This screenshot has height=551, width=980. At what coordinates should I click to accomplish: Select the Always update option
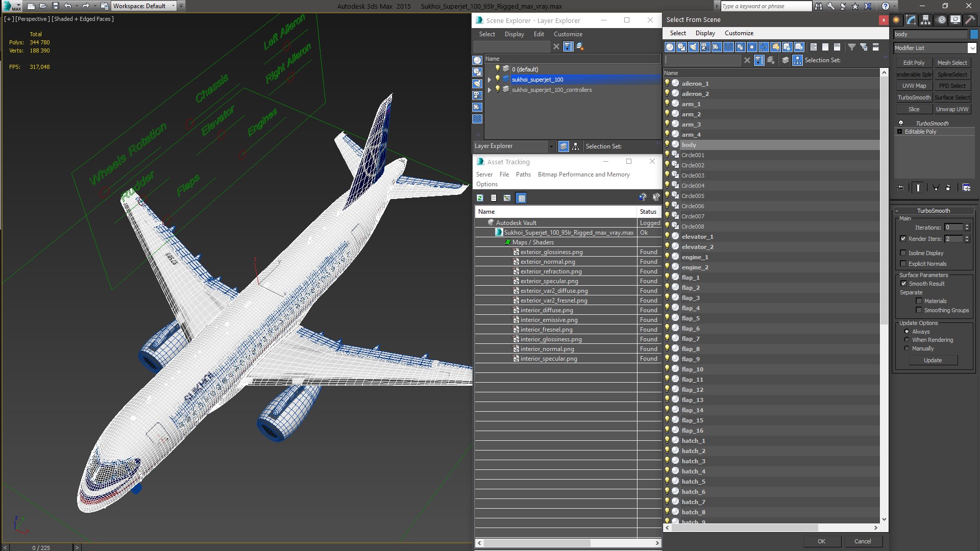907,332
